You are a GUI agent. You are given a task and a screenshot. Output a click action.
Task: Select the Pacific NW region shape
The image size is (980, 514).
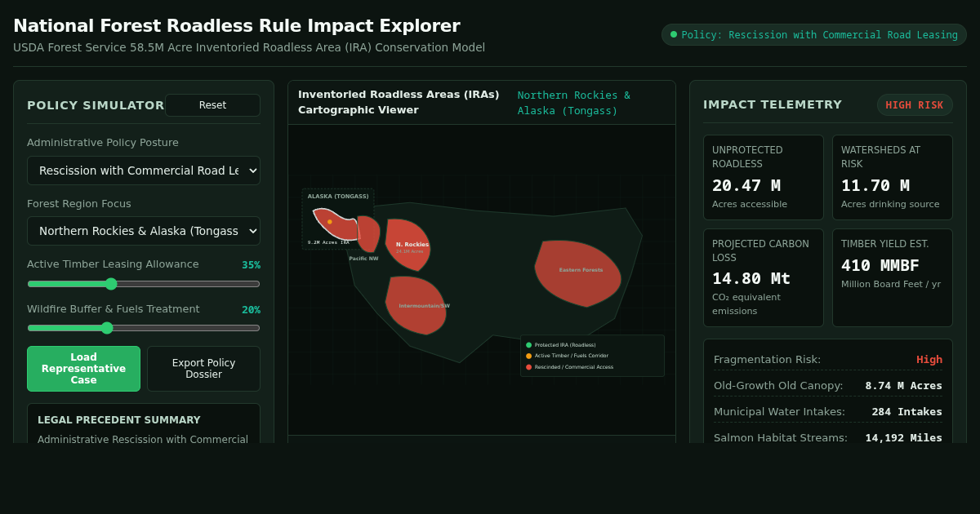click(368, 233)
